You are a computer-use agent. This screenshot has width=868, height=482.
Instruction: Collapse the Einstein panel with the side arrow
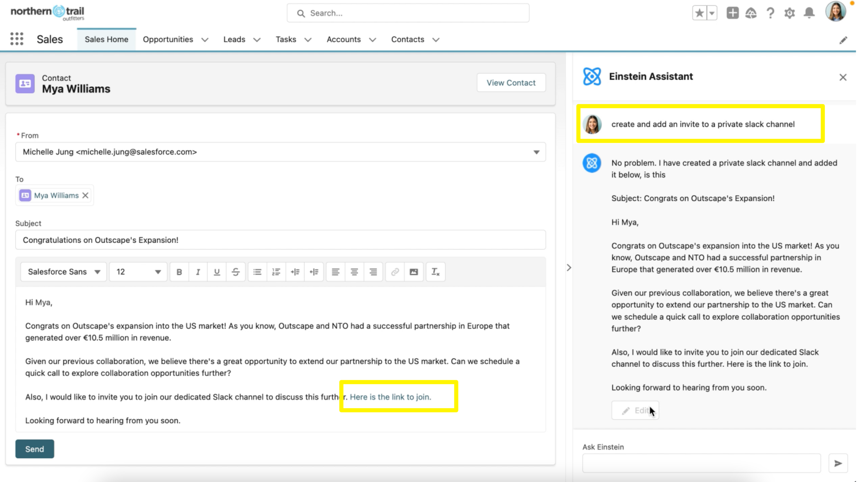569,268
